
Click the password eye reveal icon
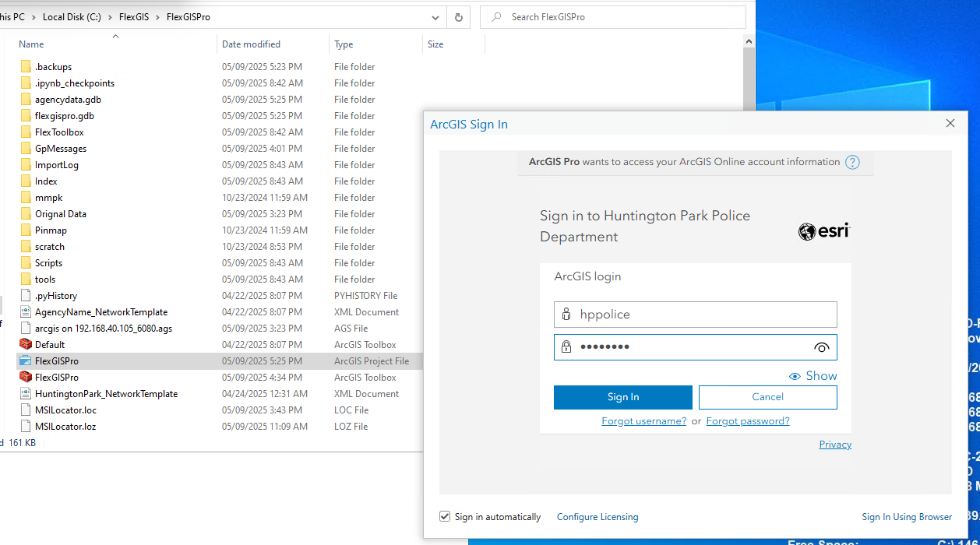821,348
